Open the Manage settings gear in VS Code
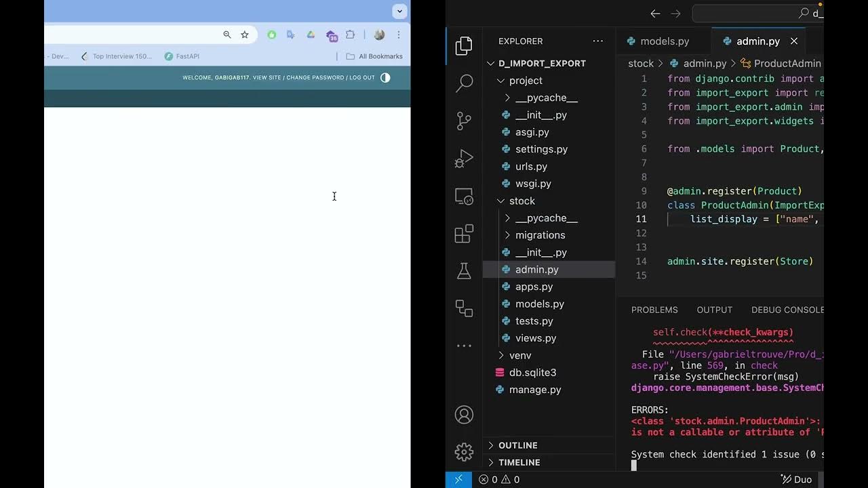The image size is (868, 488). [464, 451]
